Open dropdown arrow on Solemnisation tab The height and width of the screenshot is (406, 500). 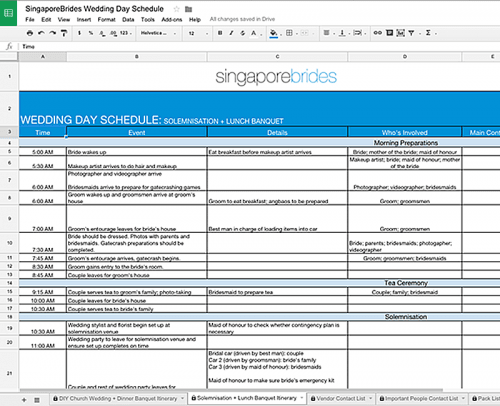[302, 398]
